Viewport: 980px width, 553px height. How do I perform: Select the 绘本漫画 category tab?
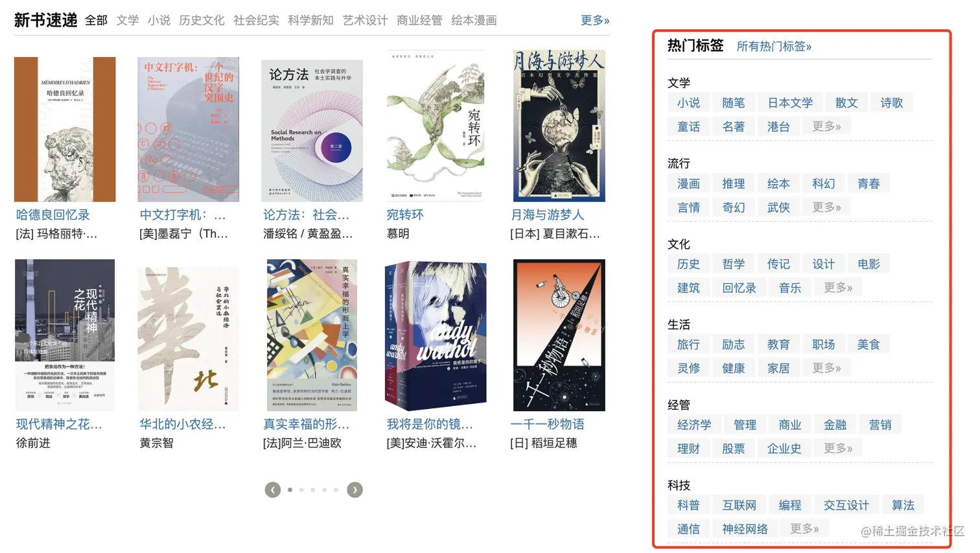pyautogui.click(x=474, y=20)
